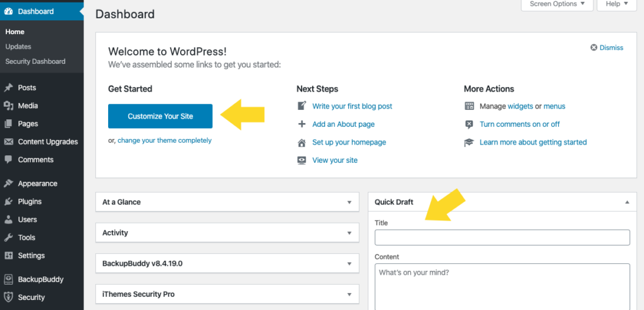This screenshot has width=644, height=310.
Task: Open Comments via the speech bubble icon
Action: [x=8, y=160]
